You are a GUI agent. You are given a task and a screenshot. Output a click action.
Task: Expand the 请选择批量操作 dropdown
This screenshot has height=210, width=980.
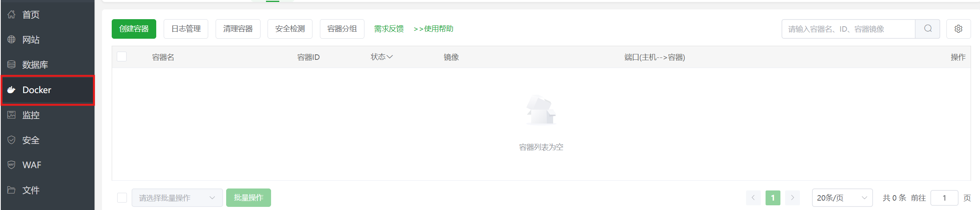coord(177,197)
